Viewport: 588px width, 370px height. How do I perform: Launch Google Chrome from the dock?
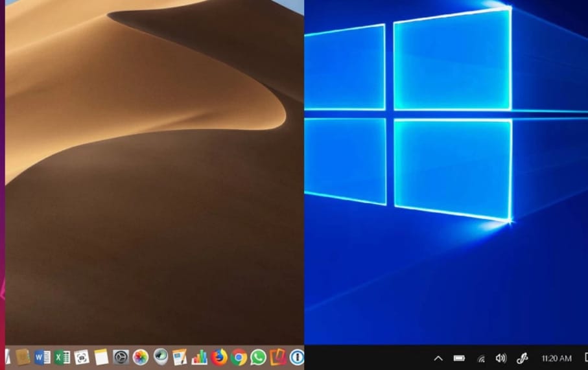[x=239, y=357]
